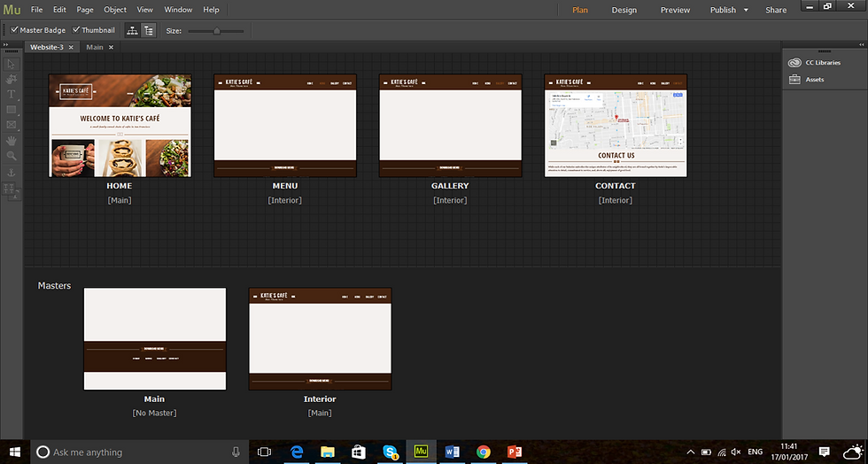Click the Ask me anything search box

click(139, 452)
